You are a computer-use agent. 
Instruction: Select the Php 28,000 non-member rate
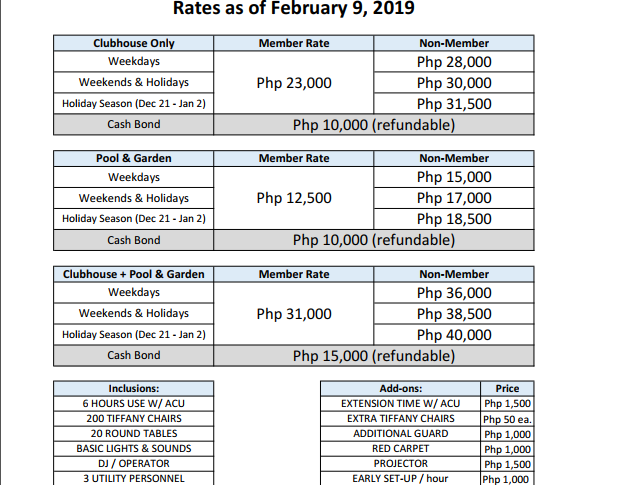click(x=454, y=63)
